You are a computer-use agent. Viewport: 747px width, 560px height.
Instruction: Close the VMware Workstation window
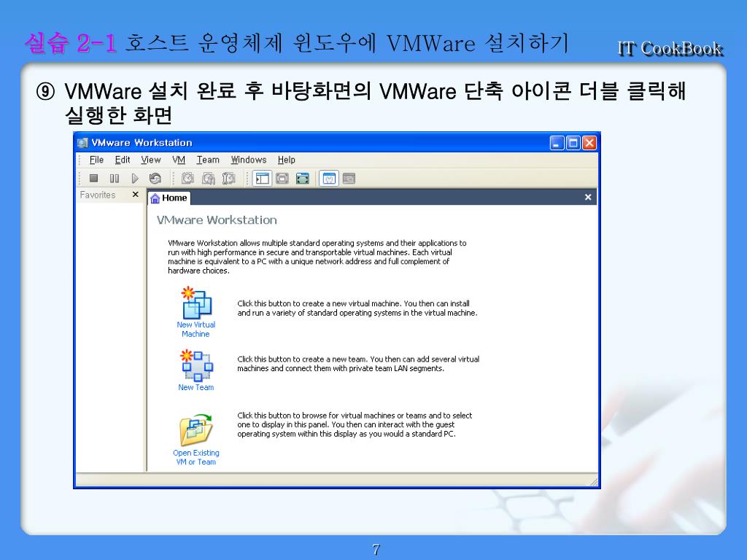click(x=589, y=143)
